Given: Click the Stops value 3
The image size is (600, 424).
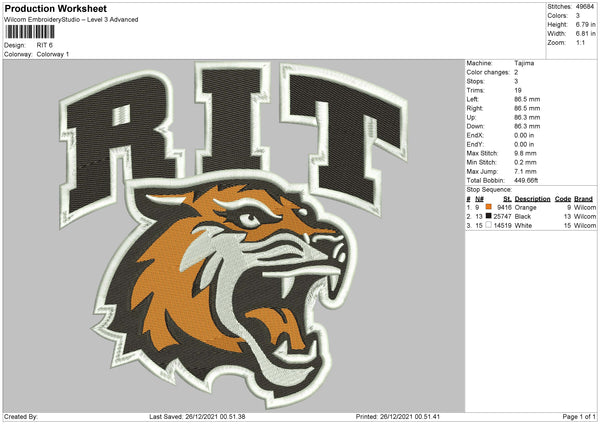Looking at the screenshot, I should 516,81.
